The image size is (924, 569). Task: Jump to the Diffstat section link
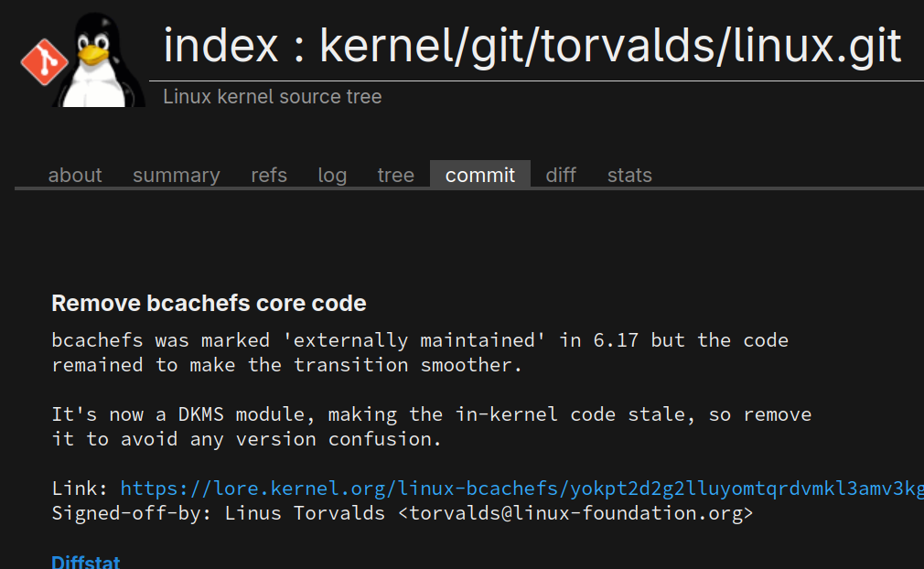click(86, 562)
